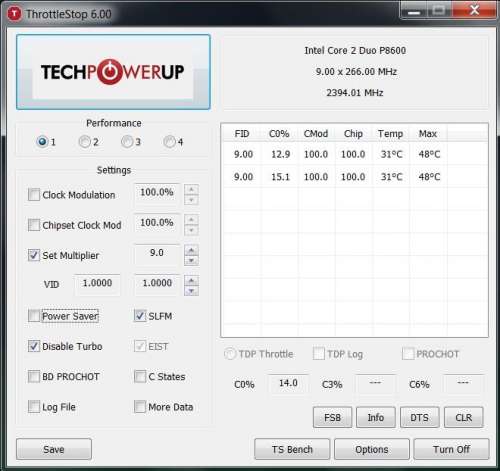Decrease VID with the down arrow
Image resolution: width=500 pixels, height=471 pixels.
191,291
